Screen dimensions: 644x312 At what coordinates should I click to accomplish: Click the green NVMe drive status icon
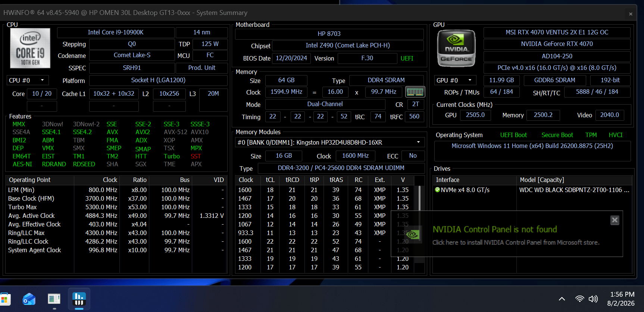click(x=438, y=190)
